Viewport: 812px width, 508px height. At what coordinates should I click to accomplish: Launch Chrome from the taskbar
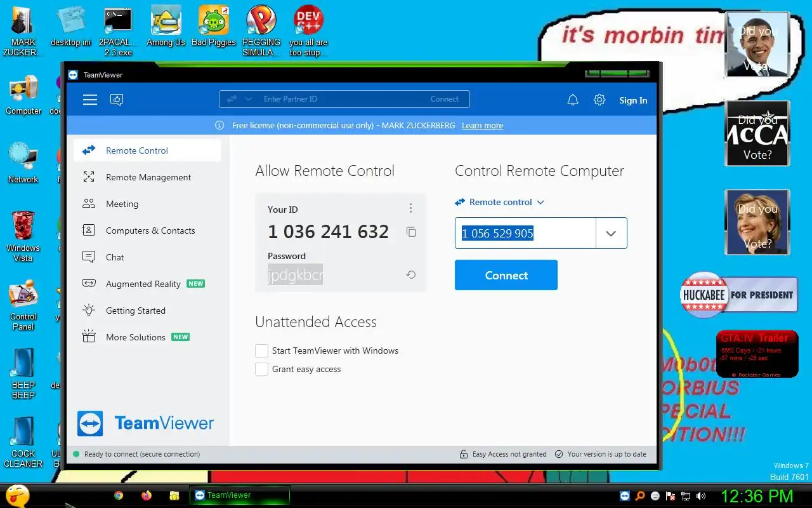(119, 495)
